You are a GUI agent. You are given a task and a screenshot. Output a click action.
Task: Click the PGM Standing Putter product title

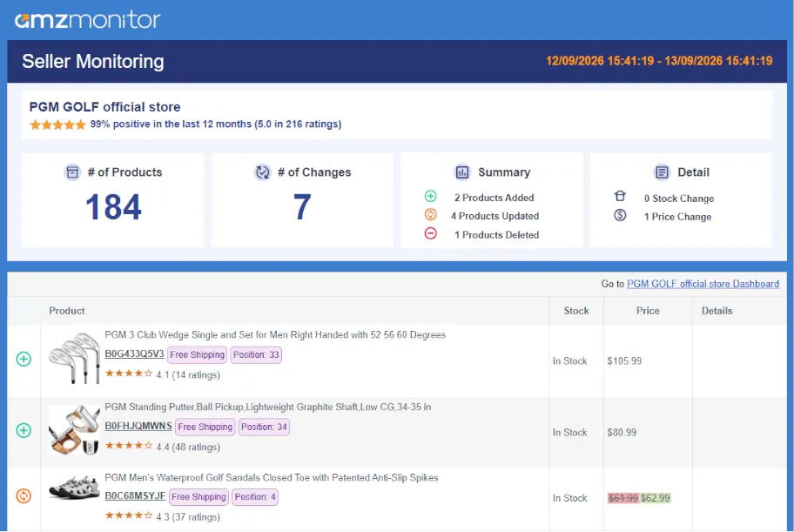point(268,407)
